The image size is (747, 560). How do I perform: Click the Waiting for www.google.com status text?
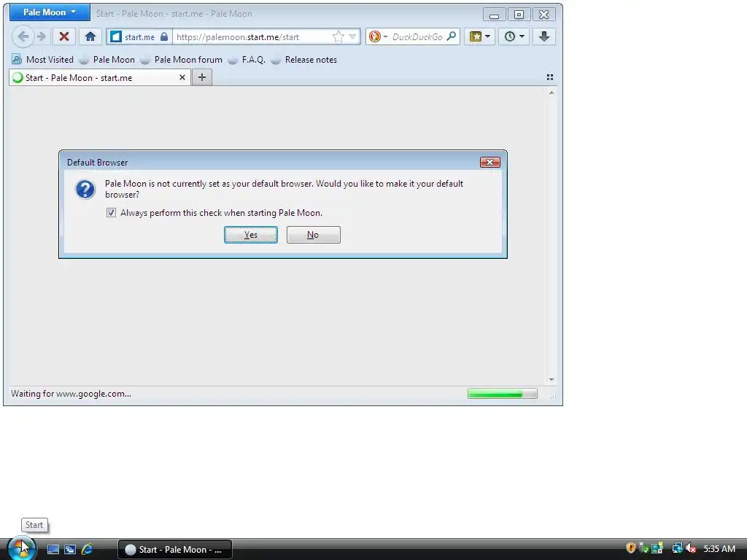click(71, 394)
